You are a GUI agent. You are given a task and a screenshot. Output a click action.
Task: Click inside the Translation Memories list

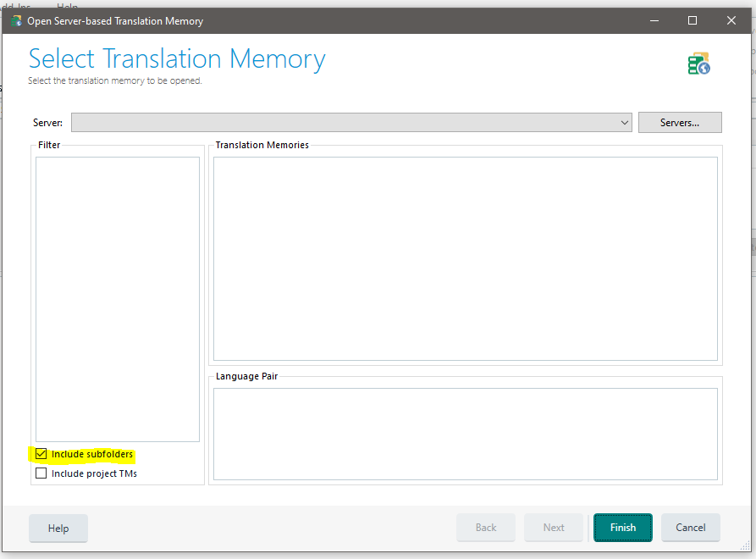466,258
